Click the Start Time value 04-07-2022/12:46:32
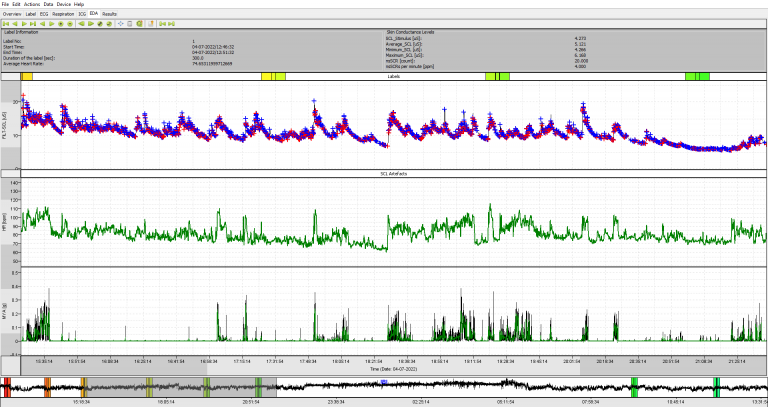The height and width of the screenshot is (407, 768). point(213,47)
